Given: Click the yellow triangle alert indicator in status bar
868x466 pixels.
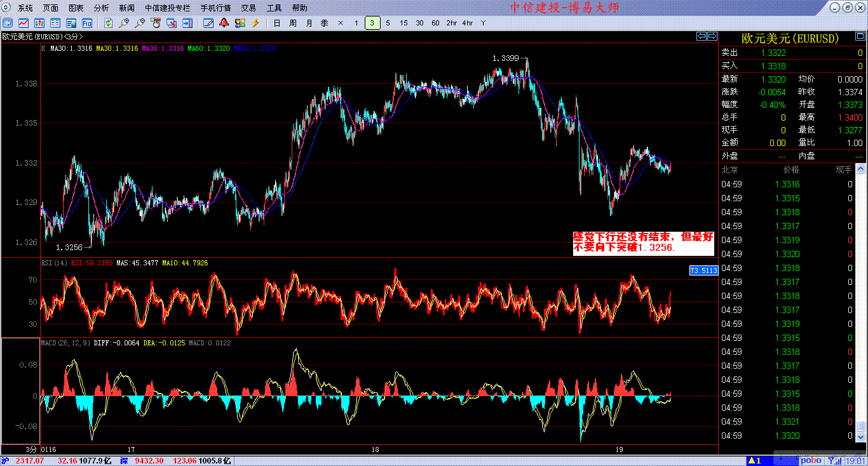Looking at the screenshot, I should click(754, 460).
